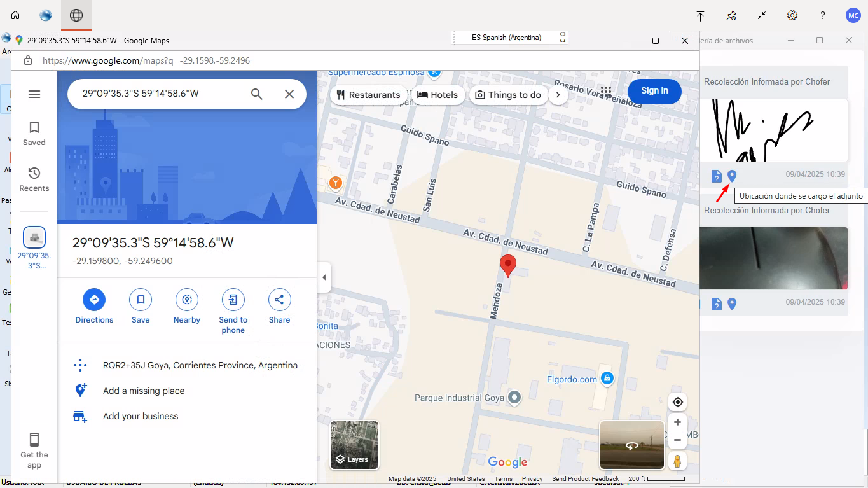Show more category chips arrow

click(558, 95)
